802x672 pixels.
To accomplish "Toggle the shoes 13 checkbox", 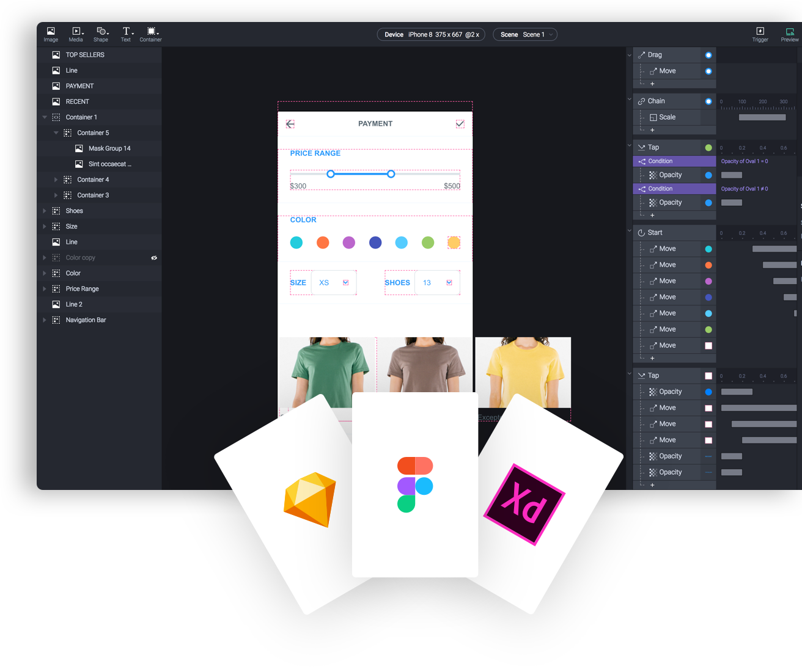I will pos(449,283).
